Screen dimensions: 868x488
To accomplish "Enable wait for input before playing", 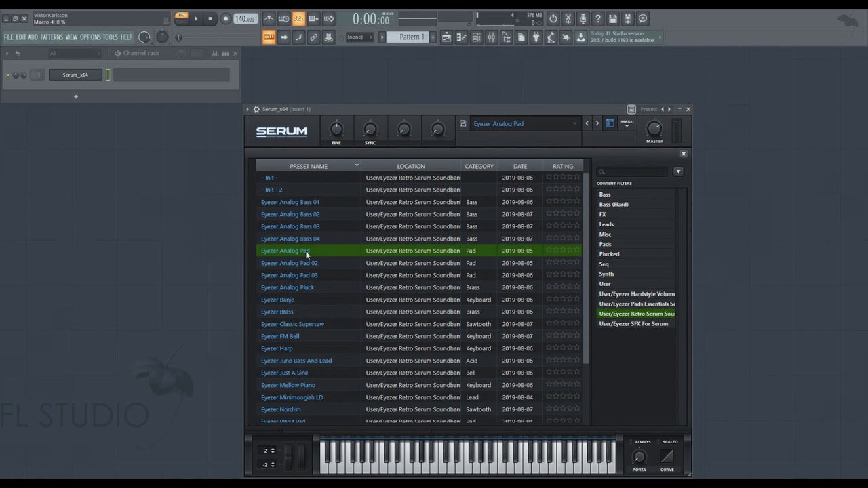I will click(x=284, y=19).
